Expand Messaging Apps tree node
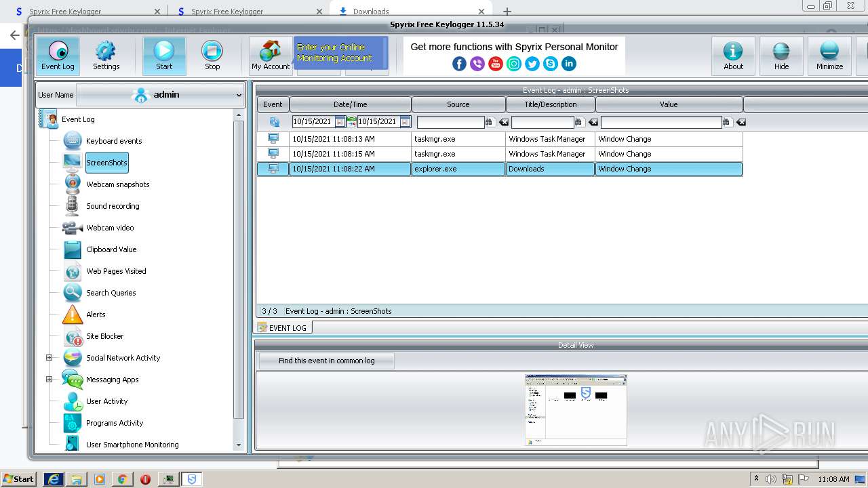This screenshot has width=868, height=488. pos(49,380)
